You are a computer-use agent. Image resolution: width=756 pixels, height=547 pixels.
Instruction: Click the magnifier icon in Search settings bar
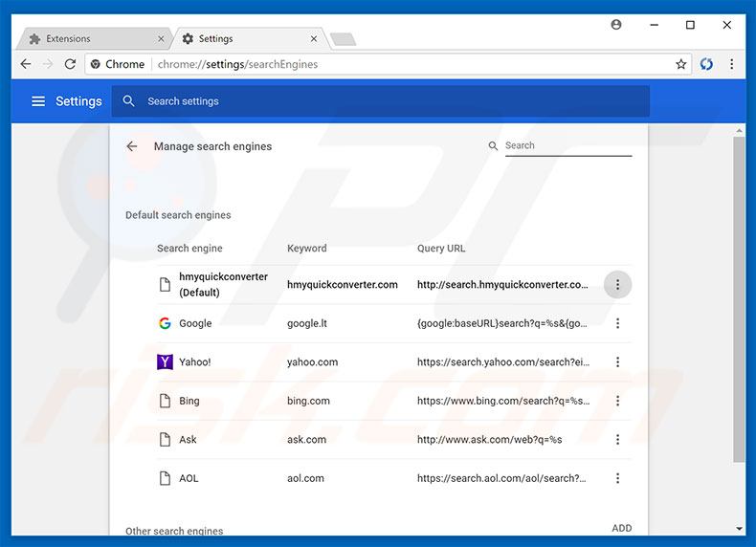tap(129, 101)
